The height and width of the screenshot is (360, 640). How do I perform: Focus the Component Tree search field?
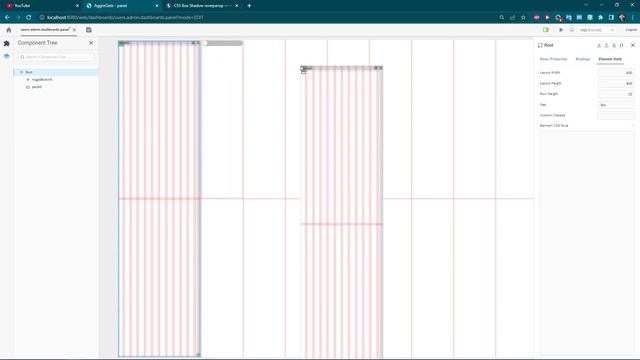click(56, 57)
